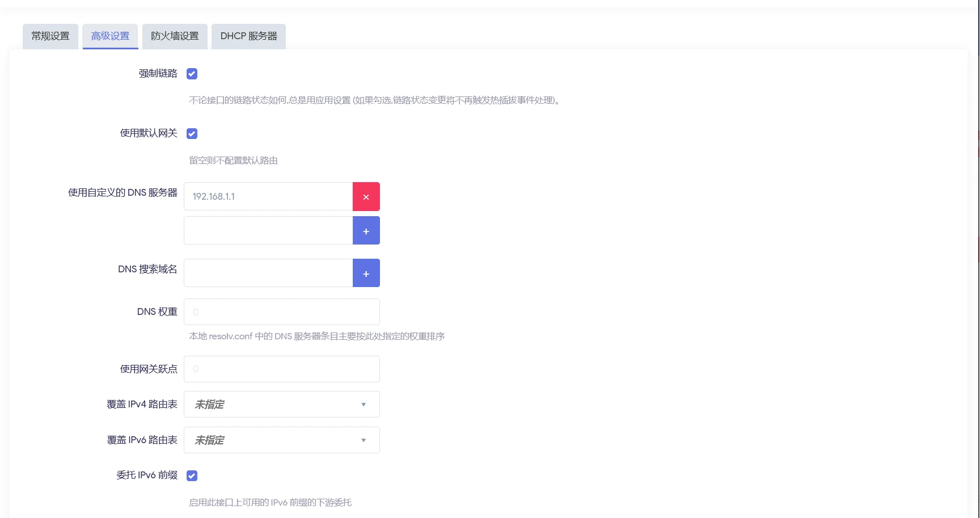Click the DNS field containing 192.168.1.1
Viewport: 980px width, 518px height.
268,196
